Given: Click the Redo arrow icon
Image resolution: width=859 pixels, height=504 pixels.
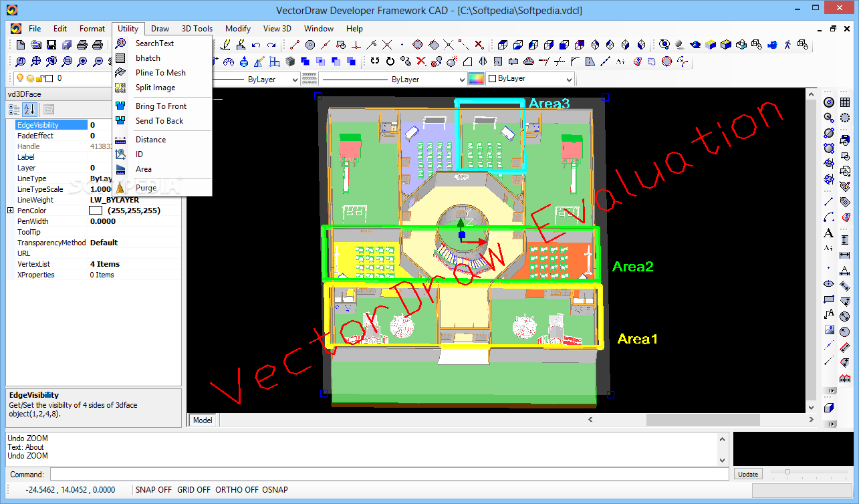Looking at the screenshot, I should tap(271, 45).
